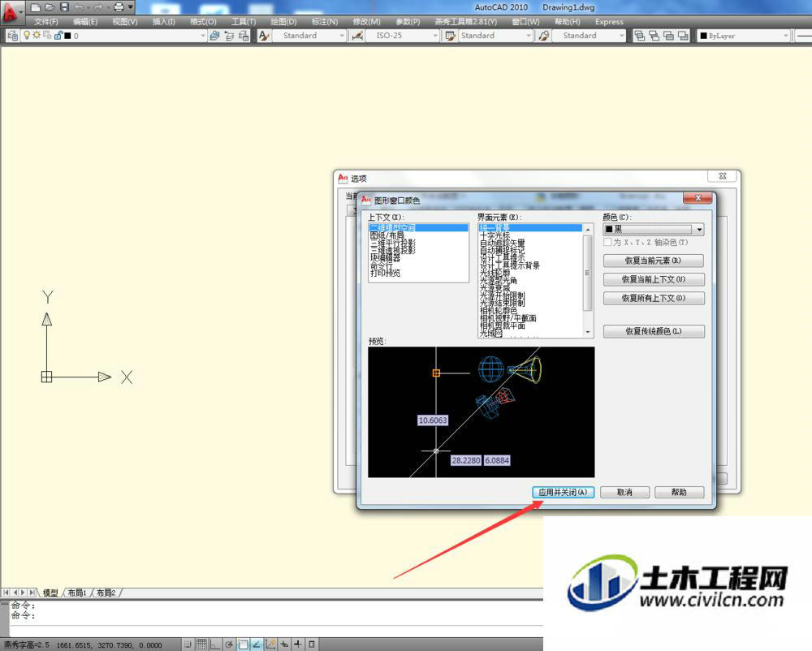Create a new drawing from quick access toolbar
The height and width of the screenshot is (651, 812).
(x=36, y=7)
